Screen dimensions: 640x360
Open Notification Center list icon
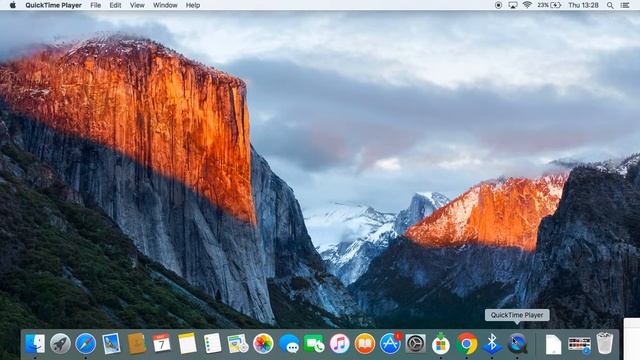(625, 5)
